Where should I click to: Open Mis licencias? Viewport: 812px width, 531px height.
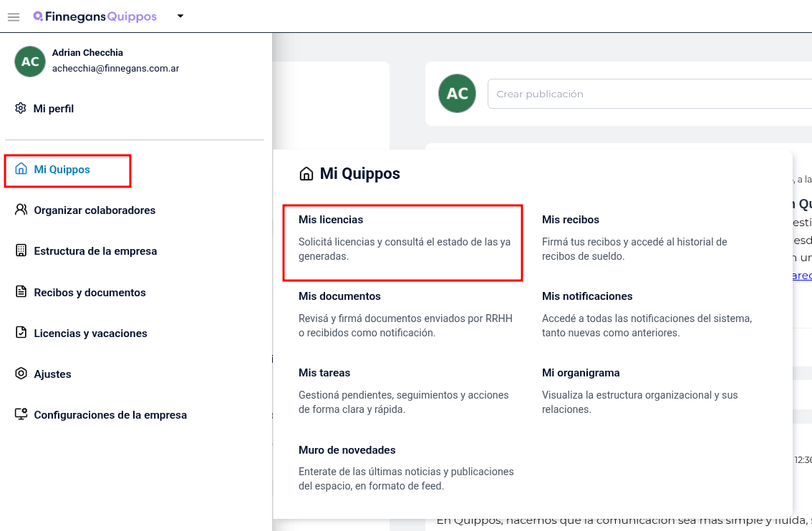(x=330, y=220)
